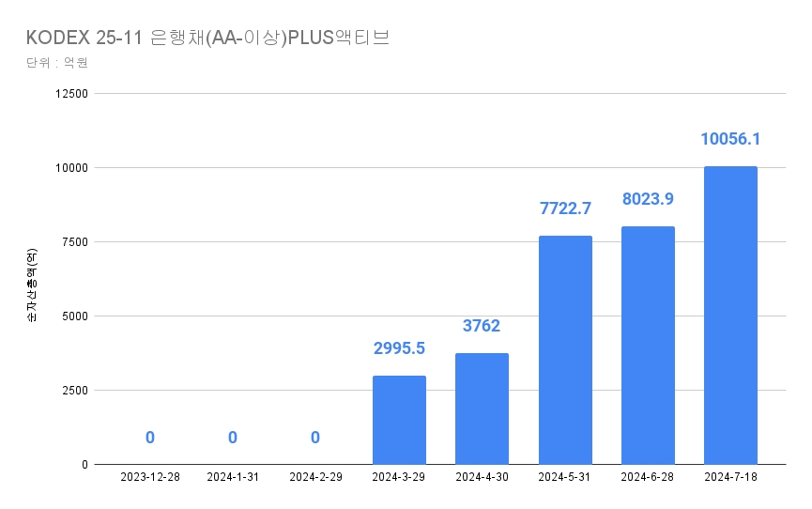Screen dimensions: 812x509
Task: Click the 10056.1 data label
Action: pyautogui.click(x=730, y=139)
